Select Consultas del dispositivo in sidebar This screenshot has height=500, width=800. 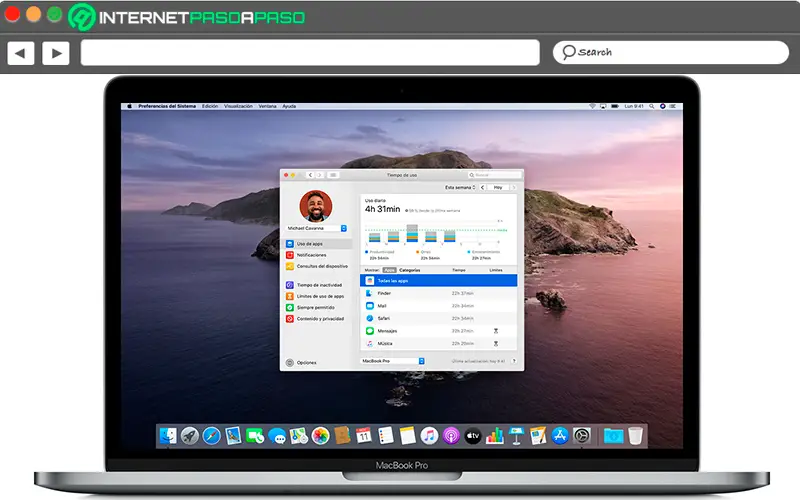(x=318, y=266)
